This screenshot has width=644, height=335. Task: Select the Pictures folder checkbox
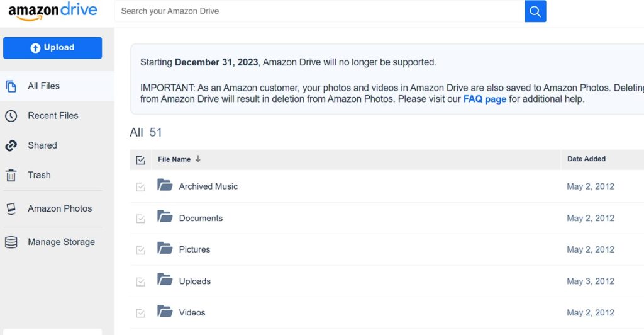(141, 250)
